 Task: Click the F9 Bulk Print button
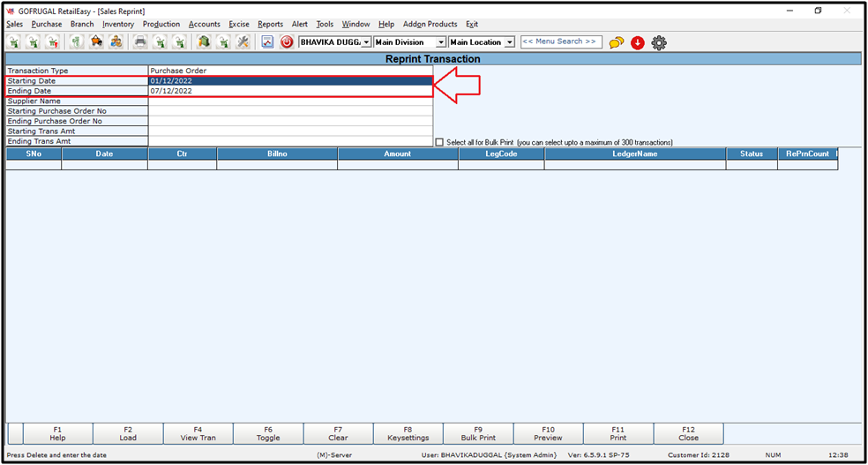pyautogui.click(x=478, y=433)
